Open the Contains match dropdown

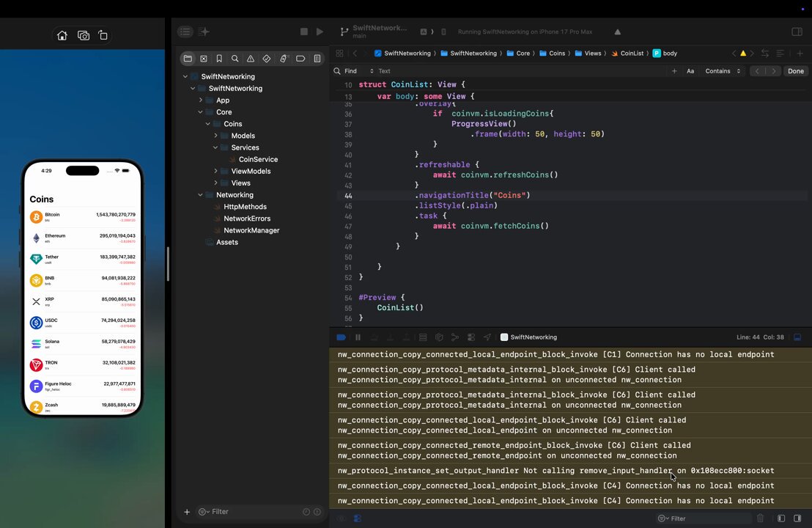[723, 71]
